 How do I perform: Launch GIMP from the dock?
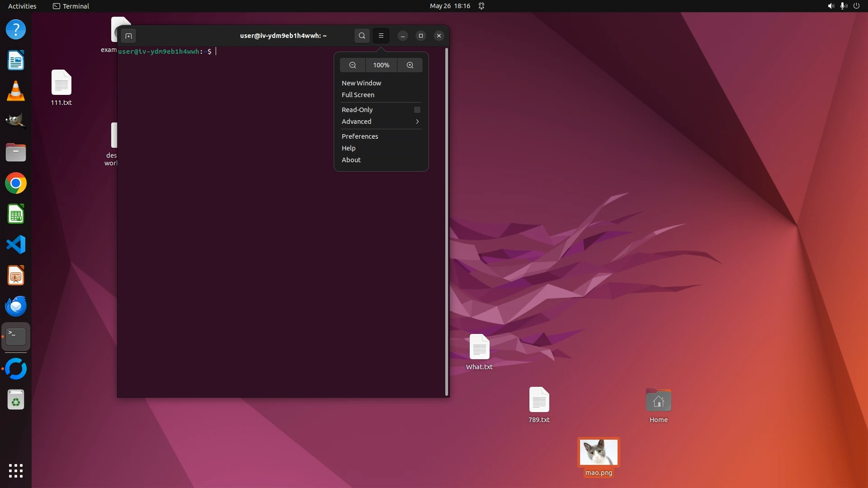point(16,121)
